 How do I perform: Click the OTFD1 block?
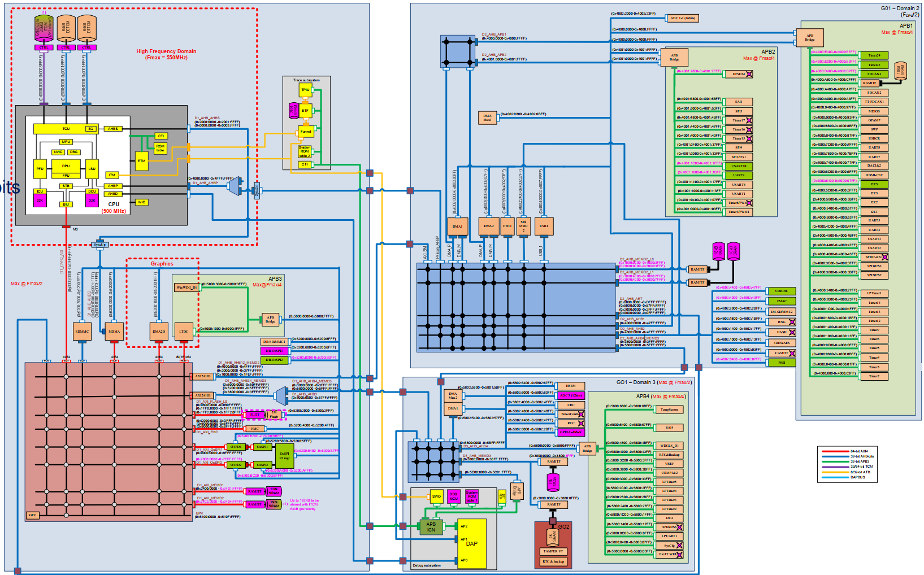[236, 447]
